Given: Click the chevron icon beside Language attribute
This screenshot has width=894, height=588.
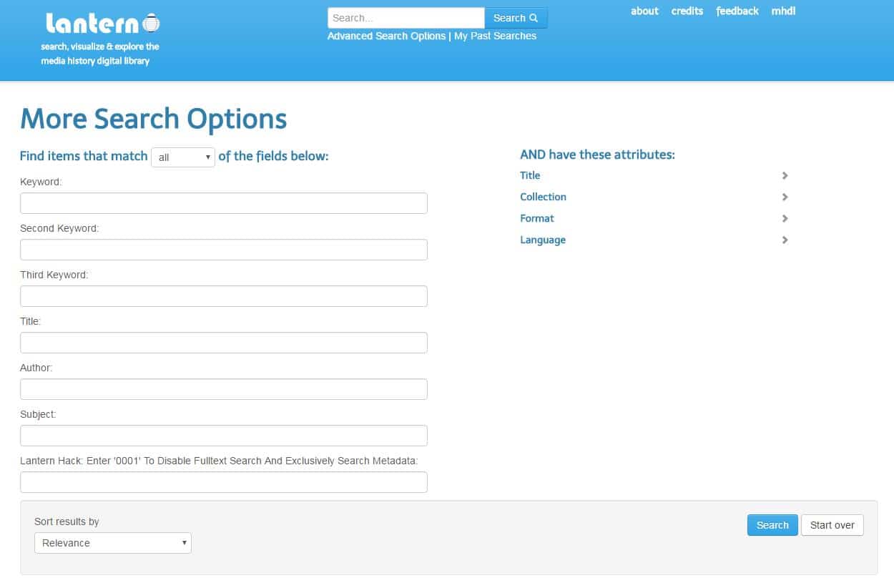Looking at the screenshot, I should click(x=785, y=240).
